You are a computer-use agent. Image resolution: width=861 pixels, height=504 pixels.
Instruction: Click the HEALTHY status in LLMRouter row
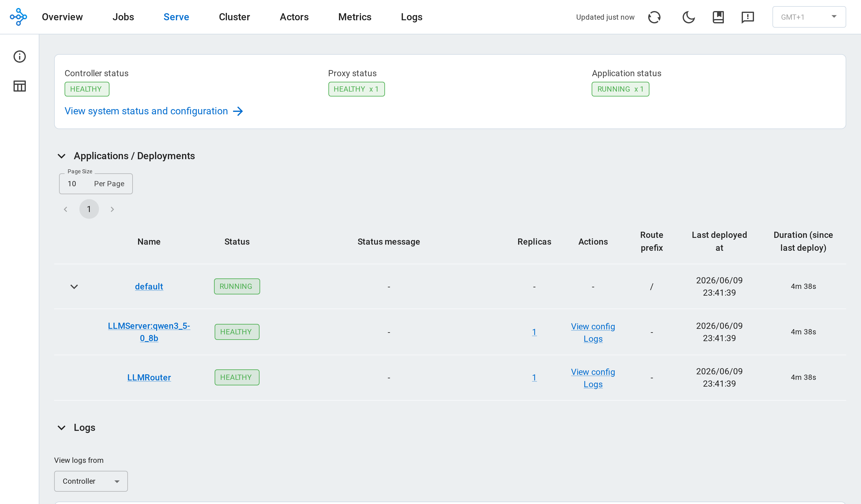[237, 377]
